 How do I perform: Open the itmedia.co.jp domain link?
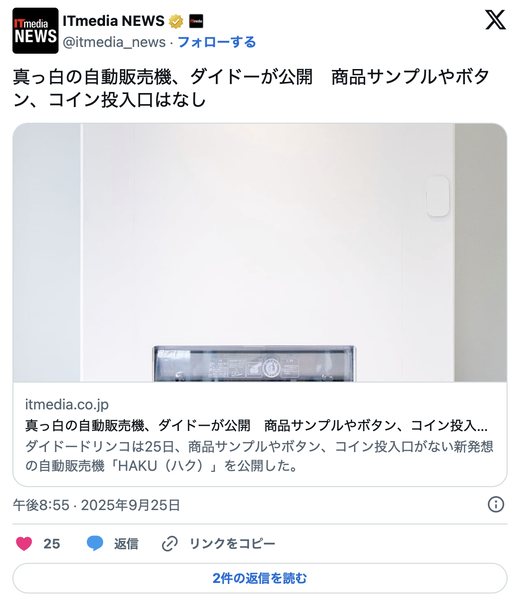67,404
